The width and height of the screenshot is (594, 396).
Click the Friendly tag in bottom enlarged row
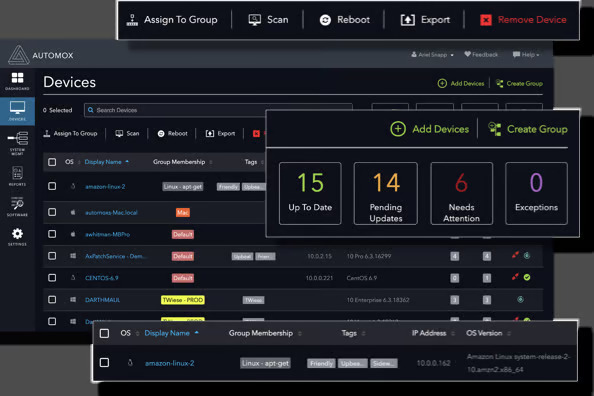point(321,363)
